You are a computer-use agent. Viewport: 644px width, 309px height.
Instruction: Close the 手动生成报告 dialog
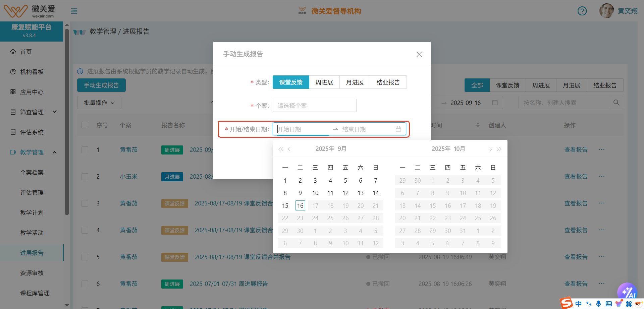point(419,54)
